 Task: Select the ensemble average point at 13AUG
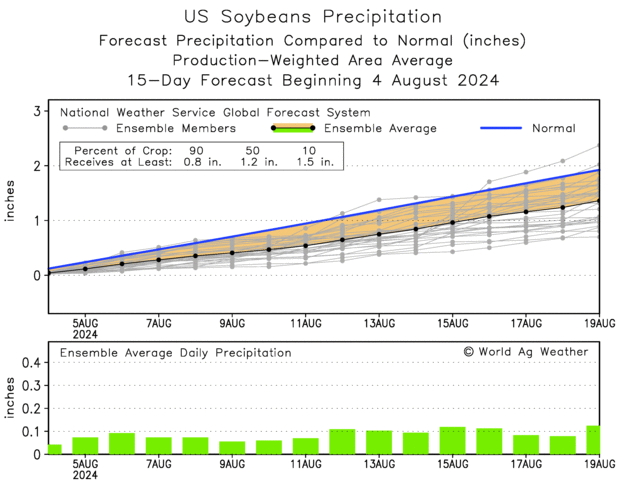coord(379,234)
